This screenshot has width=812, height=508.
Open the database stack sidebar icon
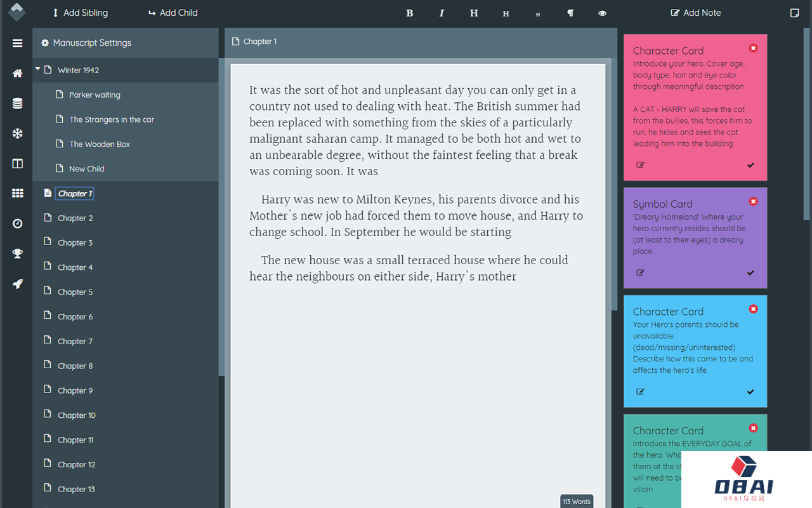coord(17,104)
